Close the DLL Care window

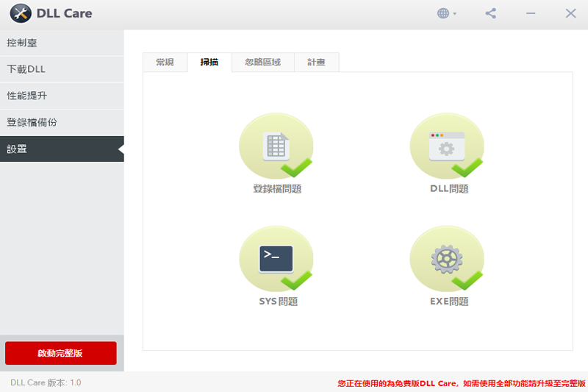pyautogui.click(x=571, y=13)
